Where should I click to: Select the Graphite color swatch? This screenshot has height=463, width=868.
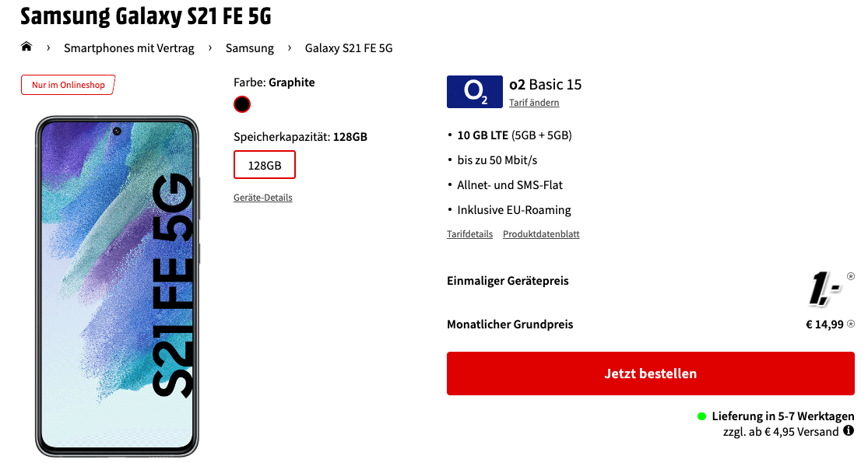[242, 104]
